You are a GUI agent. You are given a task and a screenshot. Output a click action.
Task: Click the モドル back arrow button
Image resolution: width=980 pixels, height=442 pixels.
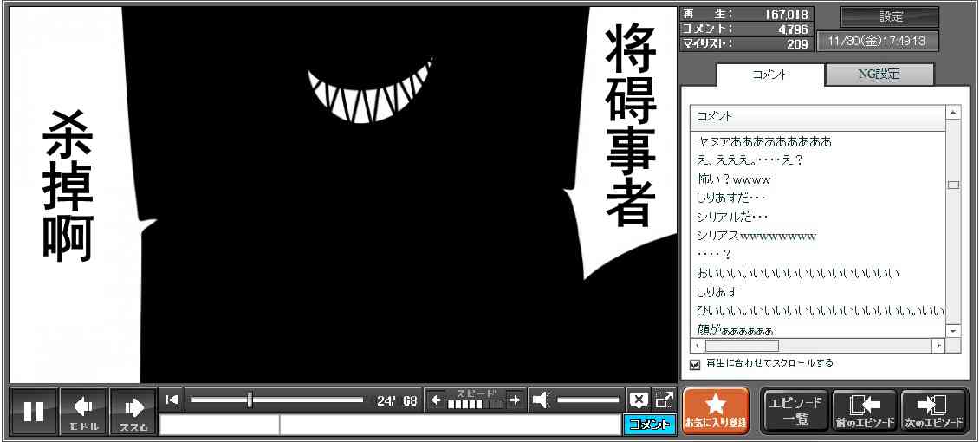point(84,412)
